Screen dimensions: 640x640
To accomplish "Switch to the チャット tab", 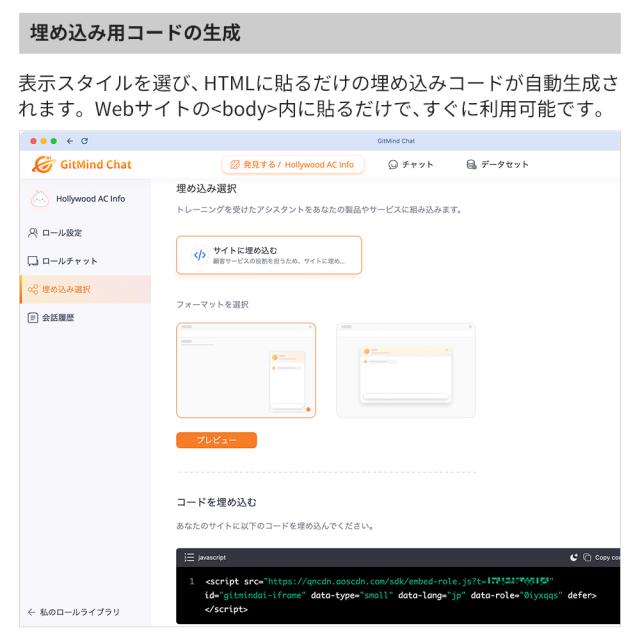I will point(410,164).
